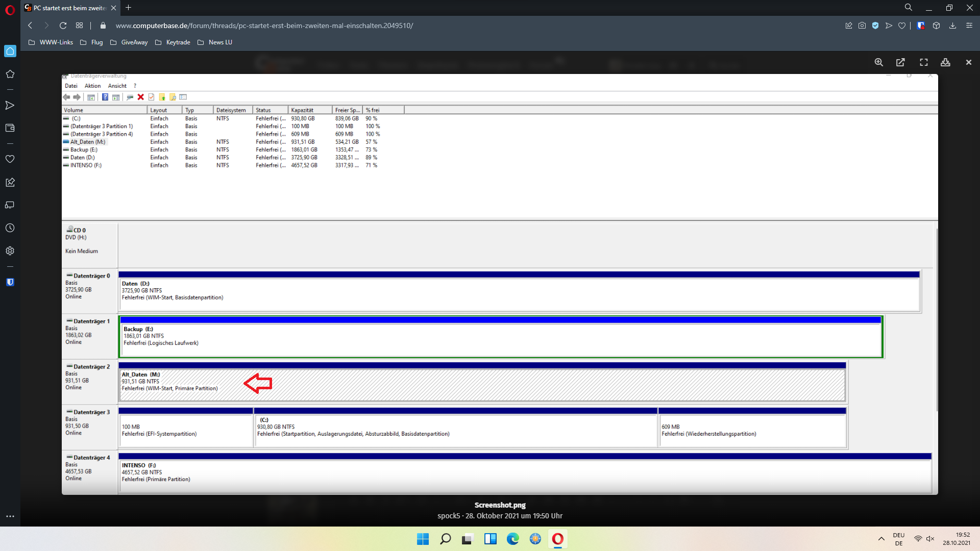
Task: Open image in new tab icon
Action: click(900, 62)
